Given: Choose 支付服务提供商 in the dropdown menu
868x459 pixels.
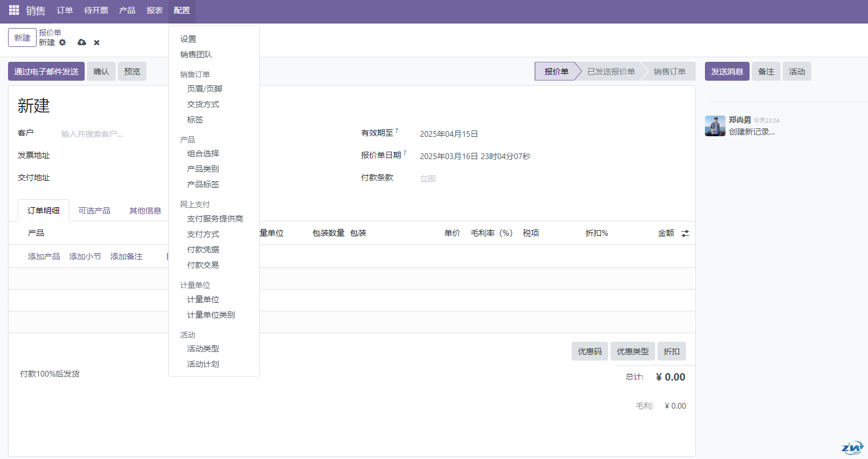Looking at the screenshot, I should pyautogui.click(x=215, y=219).
